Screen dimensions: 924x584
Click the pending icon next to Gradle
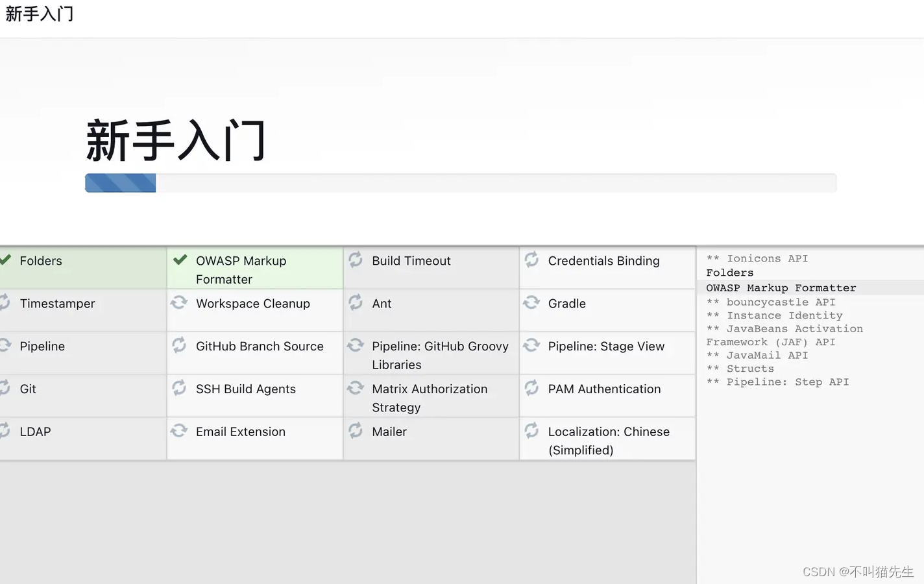tap(531, 303)
